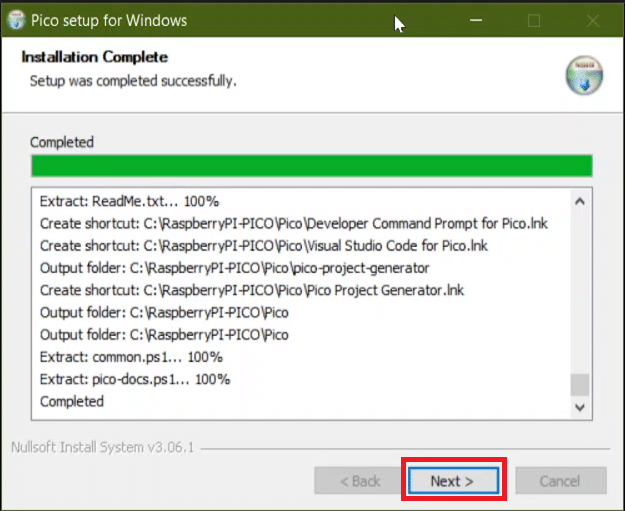Click the log scroll up arrow
Image resolution: width=625 pixels, height=511 pixels.
pyautogui.click(x=580, y=201)
